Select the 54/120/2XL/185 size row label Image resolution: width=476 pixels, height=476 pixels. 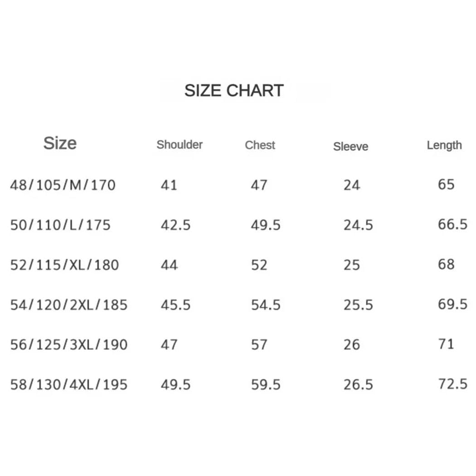68,305
